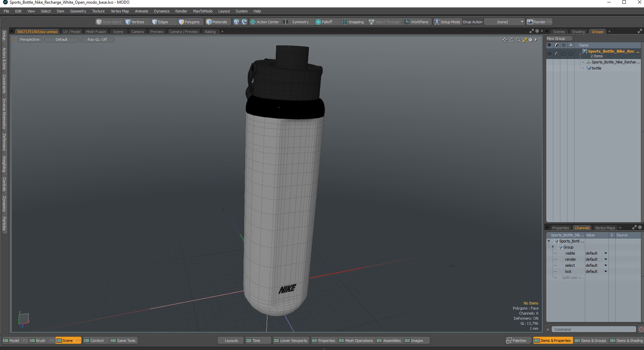
Task: Toggle the Select Through option
Action: (x=384, y=22)
